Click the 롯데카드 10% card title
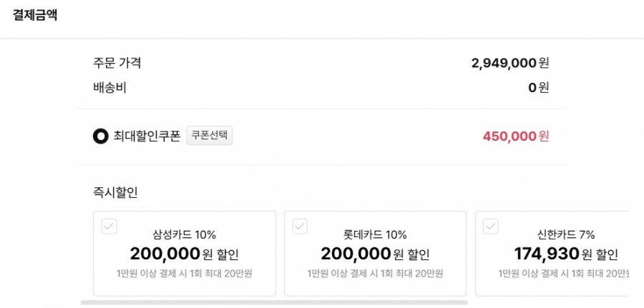 tap(375, 234)
